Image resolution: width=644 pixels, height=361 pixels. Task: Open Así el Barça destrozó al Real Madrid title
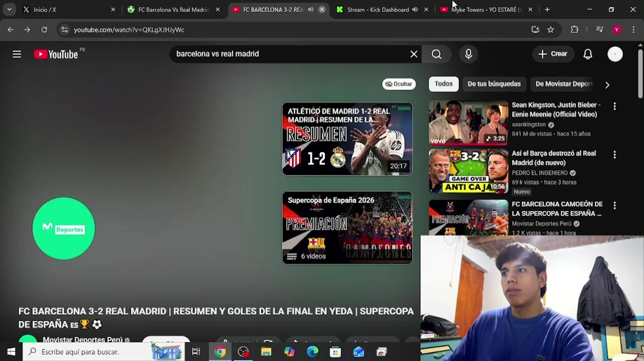tap(554, 158)
